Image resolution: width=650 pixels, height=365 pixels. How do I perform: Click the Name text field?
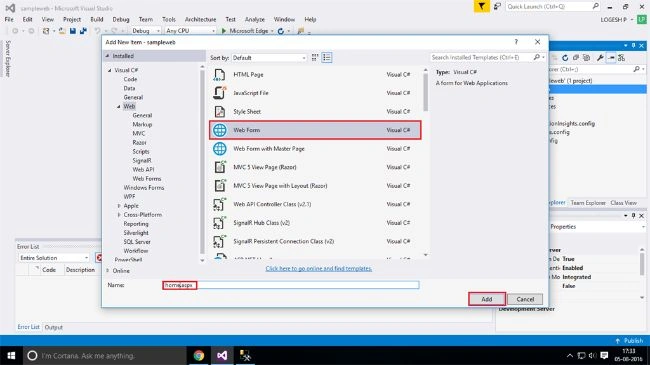click(291, 285)
